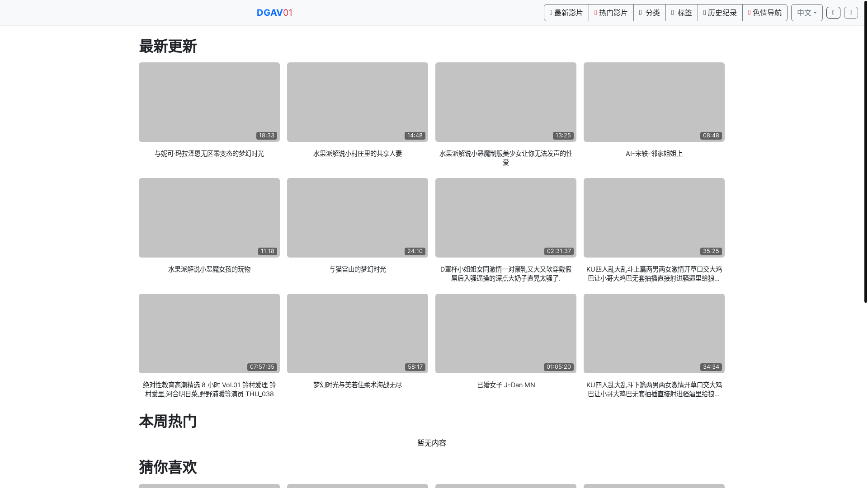
Task: Go to 最新影片 in the navigation
Action: [x=566, y=13]
